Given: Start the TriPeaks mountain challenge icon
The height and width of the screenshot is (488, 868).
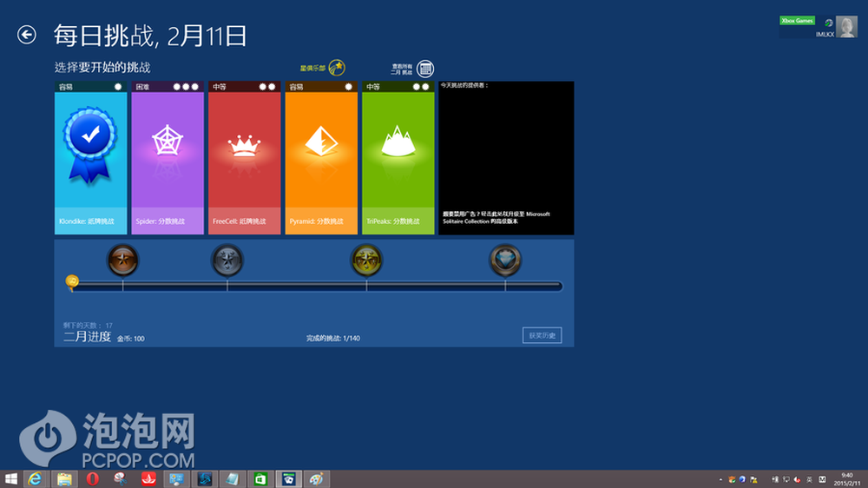Looking at the screenshot, I should 398,141.
